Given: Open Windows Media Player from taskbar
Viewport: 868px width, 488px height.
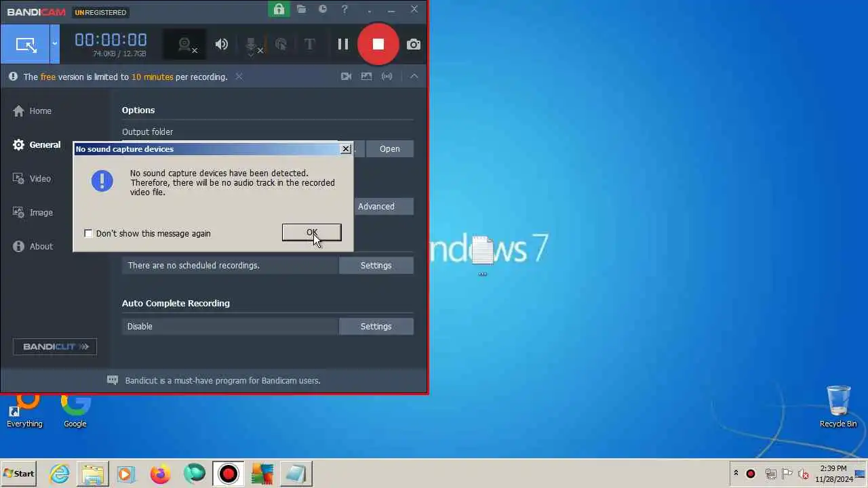Looking at the screenshot, I should coord(126,474).
